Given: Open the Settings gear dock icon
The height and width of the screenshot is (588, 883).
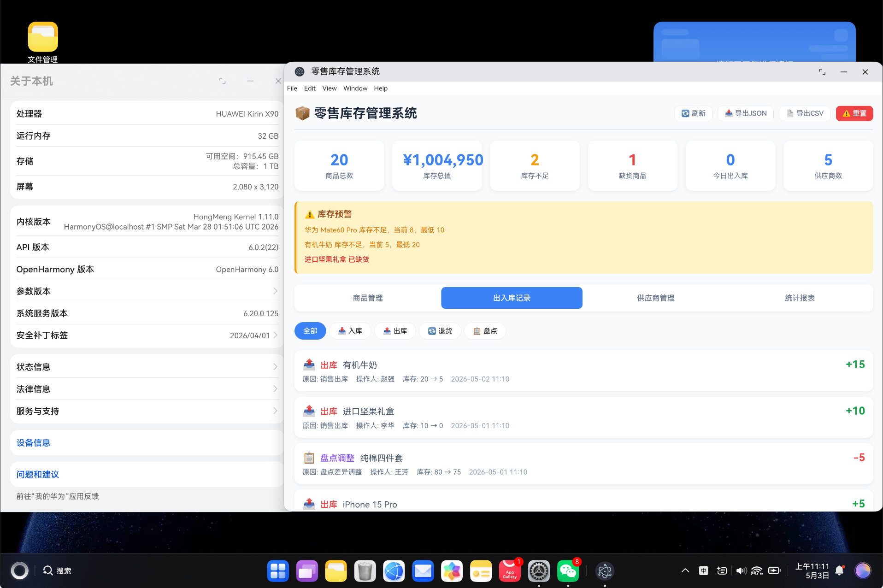Looking at the screenshot, I should (x=539, y=571).
